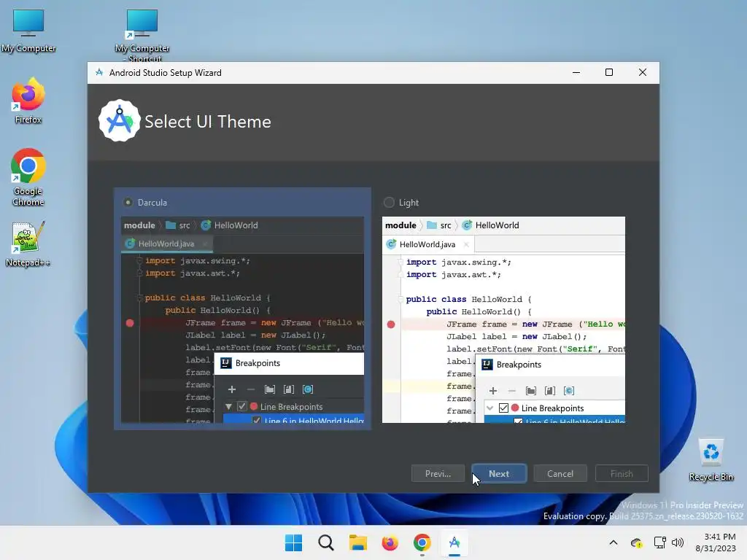Open My Computer - Shortcut desktop icon
The width and height of the screenshot is (747, 560).
click(x=142, y=36)
